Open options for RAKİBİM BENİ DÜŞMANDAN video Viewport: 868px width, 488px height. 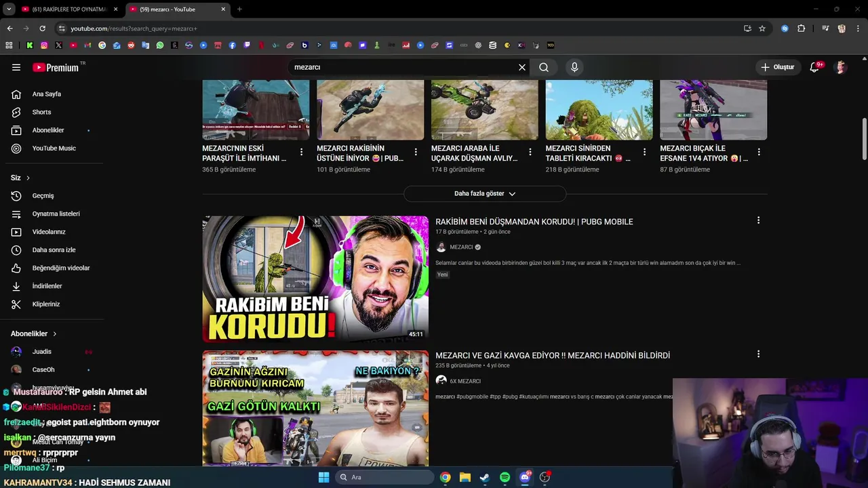click(x=758, y=220)
